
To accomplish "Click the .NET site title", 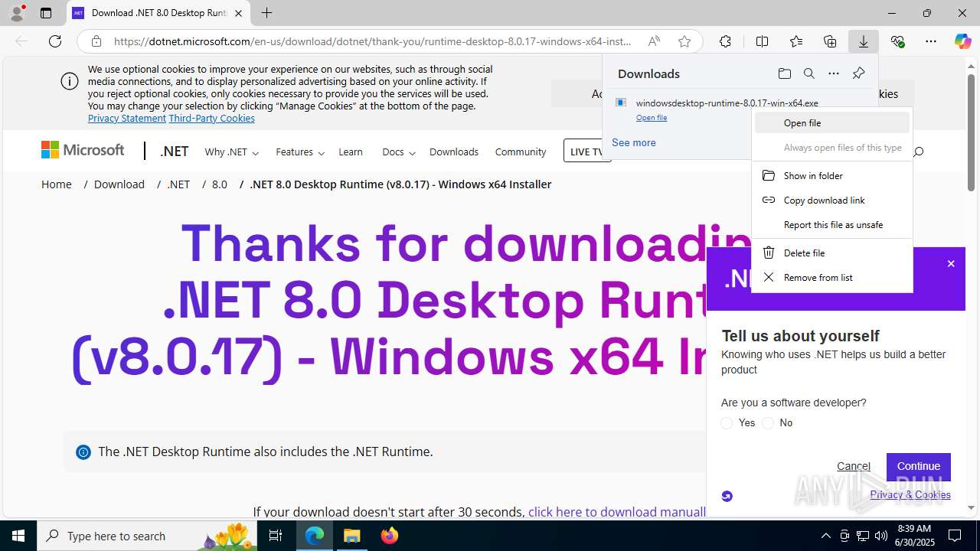I will [174, 152].
